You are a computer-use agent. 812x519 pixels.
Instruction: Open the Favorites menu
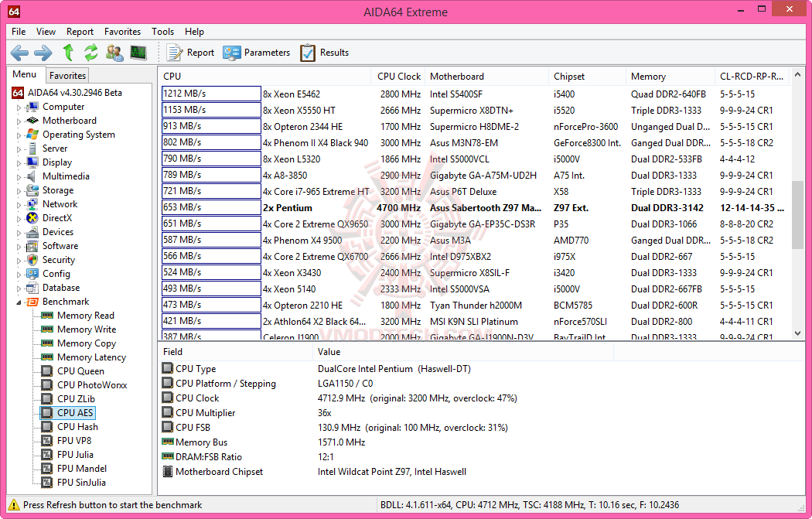coord(122,32)
